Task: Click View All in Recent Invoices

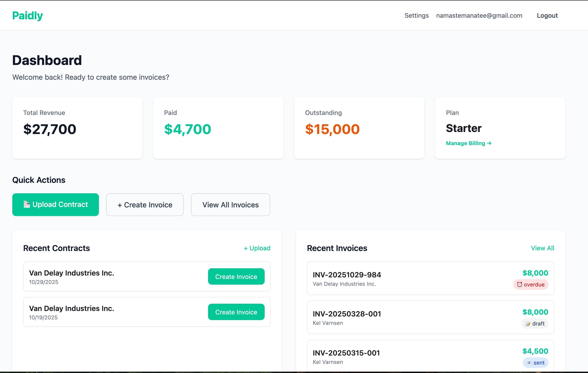Action: (542, 248)
